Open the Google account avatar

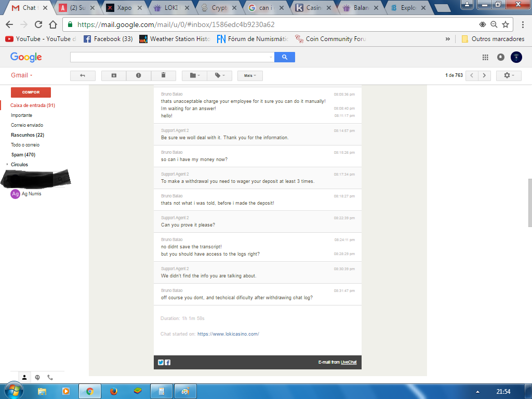(x=516, y=57)
